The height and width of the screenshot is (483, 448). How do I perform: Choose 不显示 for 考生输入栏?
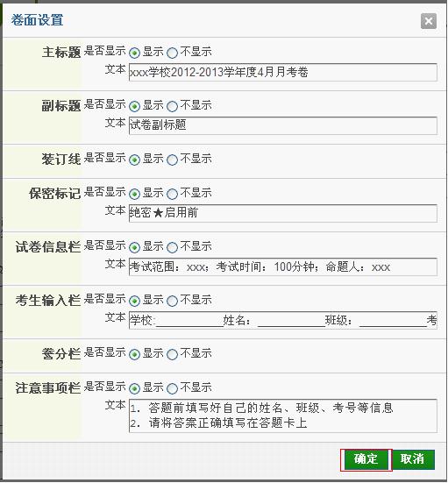(172, 301)
